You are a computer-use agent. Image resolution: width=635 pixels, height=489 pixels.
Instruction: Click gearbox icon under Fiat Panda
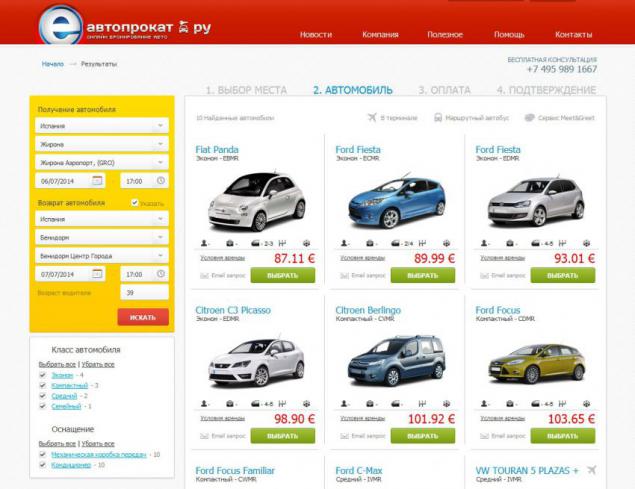(x=282, y=243)
